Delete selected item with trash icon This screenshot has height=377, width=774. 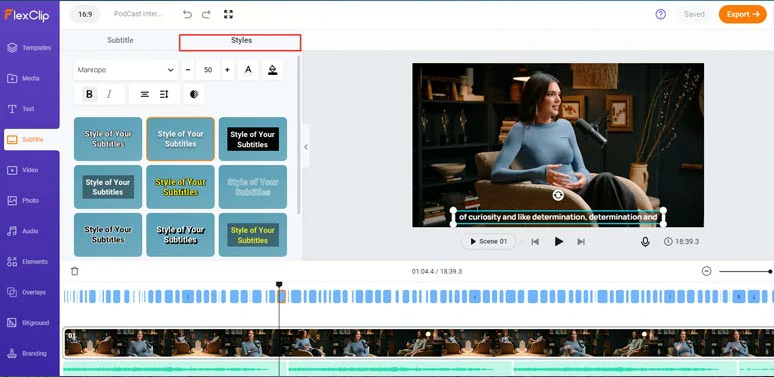pyautogui.click(x=75, y=271)
